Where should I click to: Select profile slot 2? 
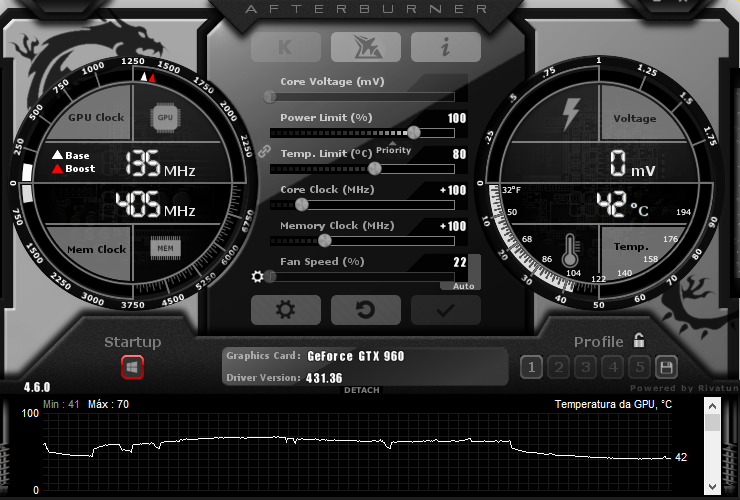559,367
